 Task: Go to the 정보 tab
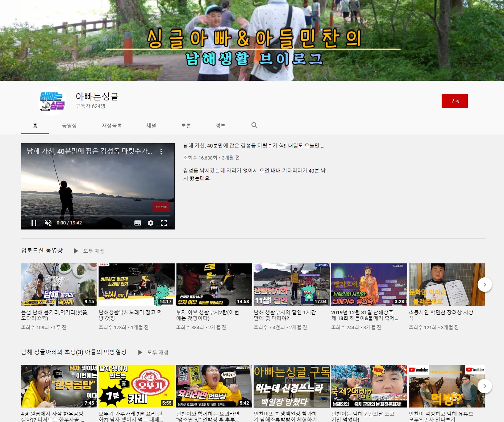tap(220, 125)
